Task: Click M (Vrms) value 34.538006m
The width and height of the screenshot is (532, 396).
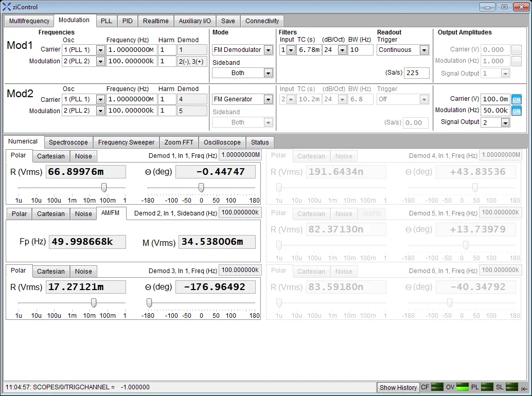Action: click(x=217, y=242)
